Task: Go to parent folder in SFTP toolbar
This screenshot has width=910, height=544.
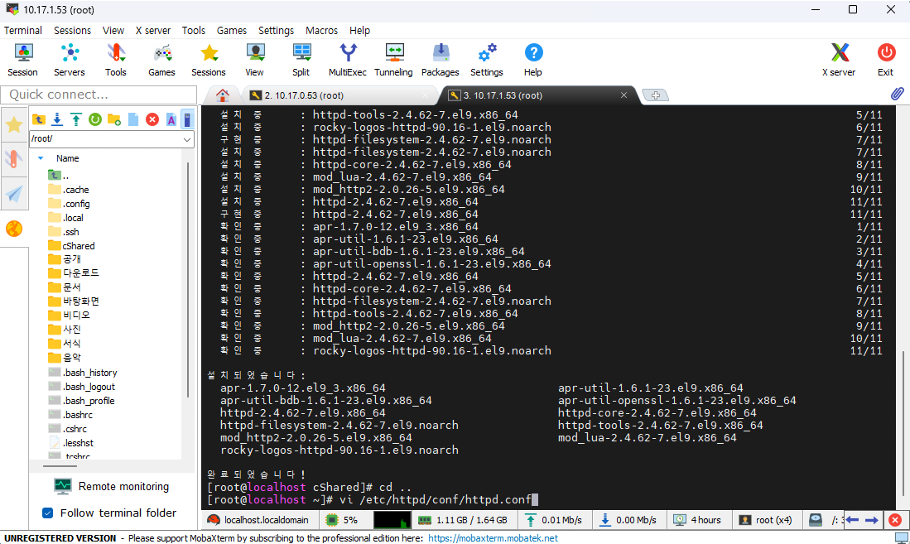Action: pos(39,120)
